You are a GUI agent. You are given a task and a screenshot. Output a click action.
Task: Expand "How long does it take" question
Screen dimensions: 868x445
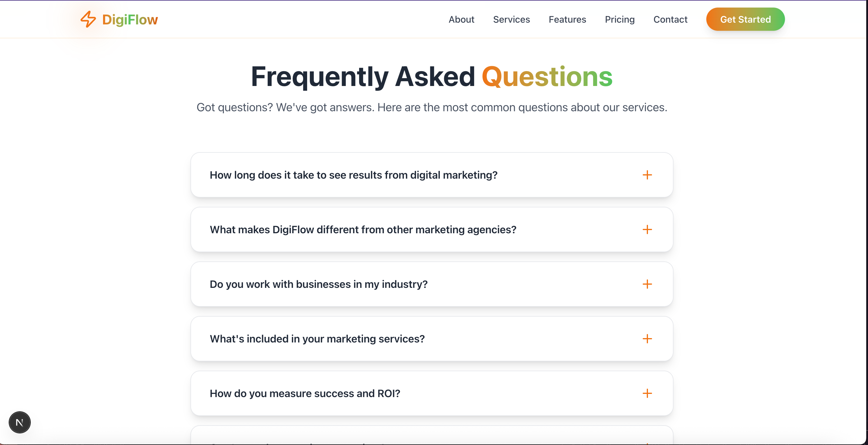(354, 175)
